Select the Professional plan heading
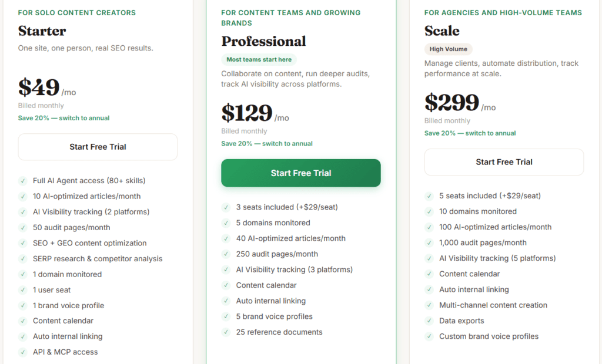This screenshot has height=364, width=602. click(x=263, y=41)
